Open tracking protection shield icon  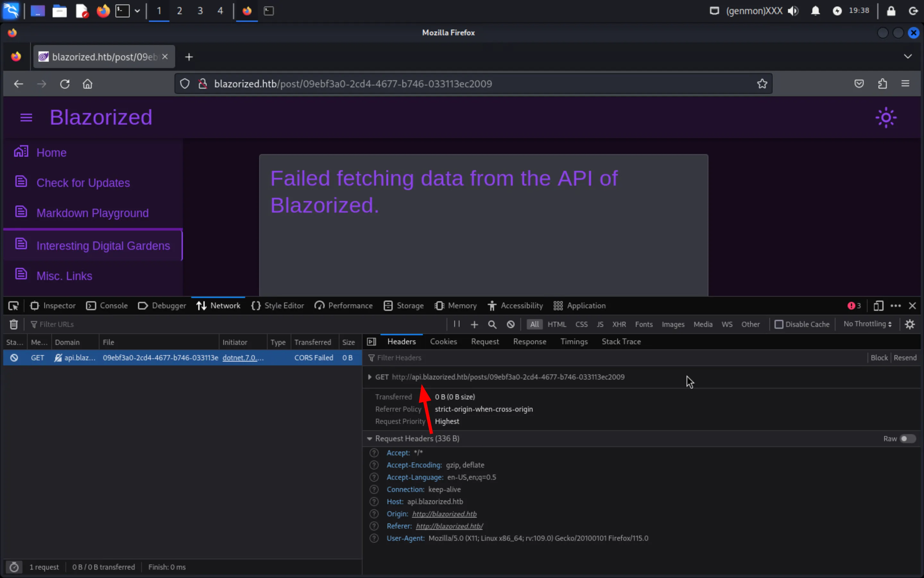184,83
